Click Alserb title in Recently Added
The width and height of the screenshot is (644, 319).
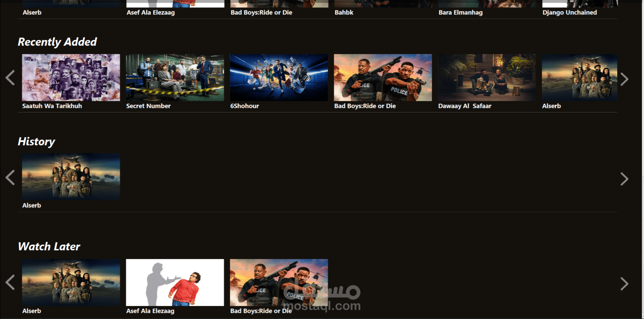pos(551,106)
